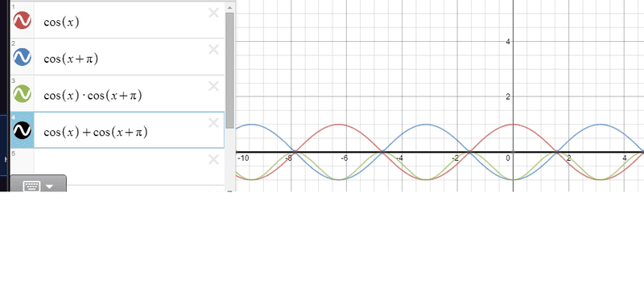Hide the green product expression curve icon
The height and width of the screenshot is (291, 644).
(x=23, y=94)
